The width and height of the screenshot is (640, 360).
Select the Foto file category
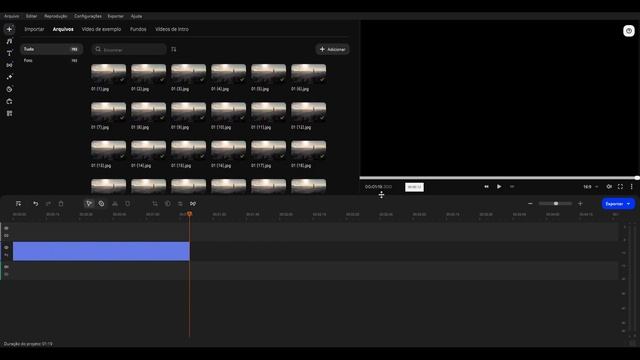pyautogui.click(x=51, y=60)
